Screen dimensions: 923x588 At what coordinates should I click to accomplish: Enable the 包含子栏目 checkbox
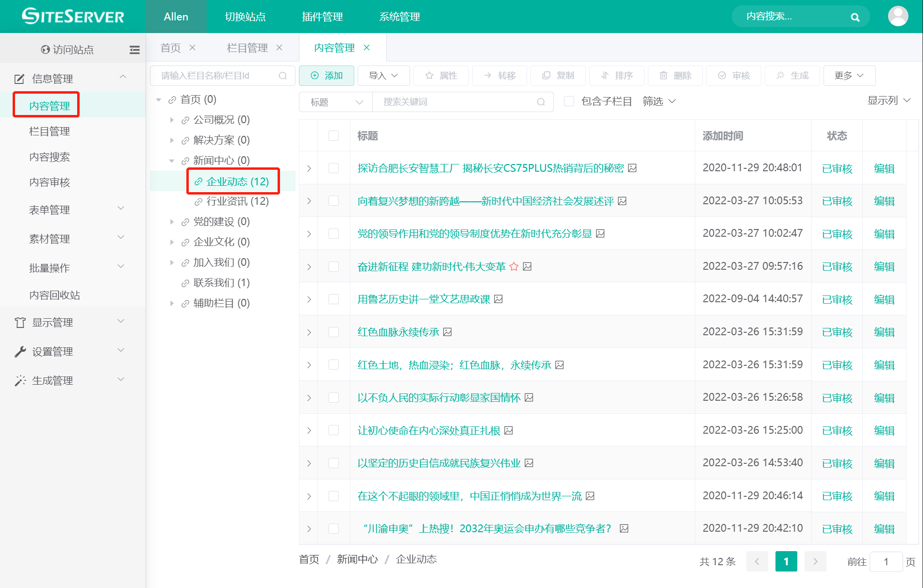tap(569, 101)
